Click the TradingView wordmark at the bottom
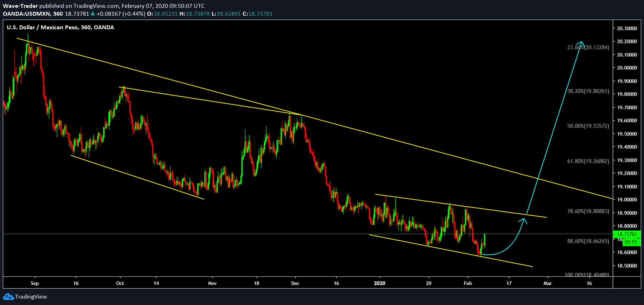The width and height of the screenshot is (644, 305). [31, 297]
